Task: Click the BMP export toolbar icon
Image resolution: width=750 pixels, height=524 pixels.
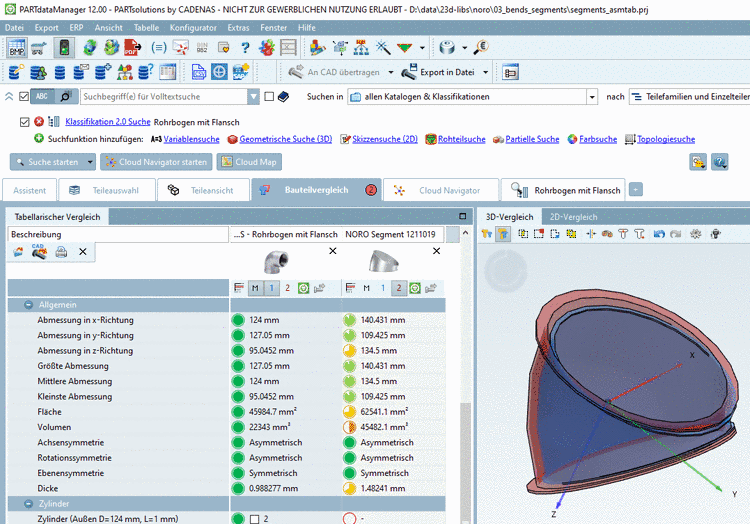Action: [x=17, y=48]
